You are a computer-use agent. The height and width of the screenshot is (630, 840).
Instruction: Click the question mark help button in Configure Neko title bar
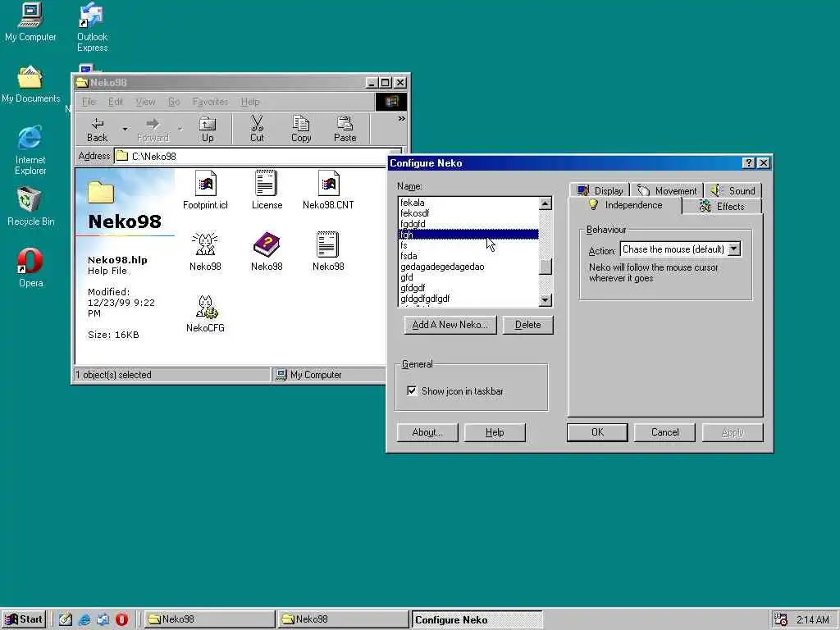[749, 163]
